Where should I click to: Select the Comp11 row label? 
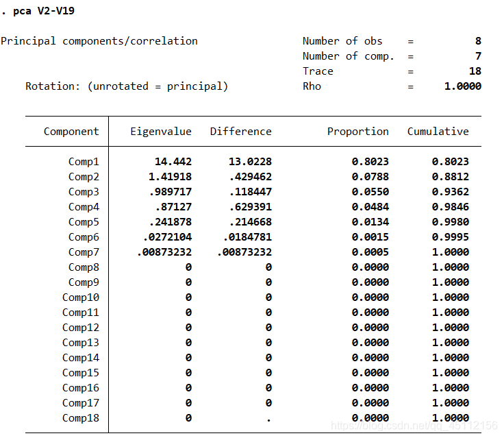[x=81, y=313]
